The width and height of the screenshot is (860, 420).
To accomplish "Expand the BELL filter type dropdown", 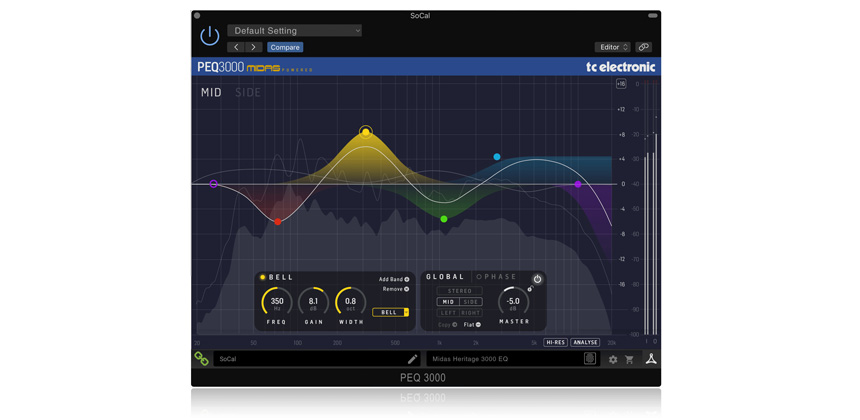I will click(x=391, y=312).
